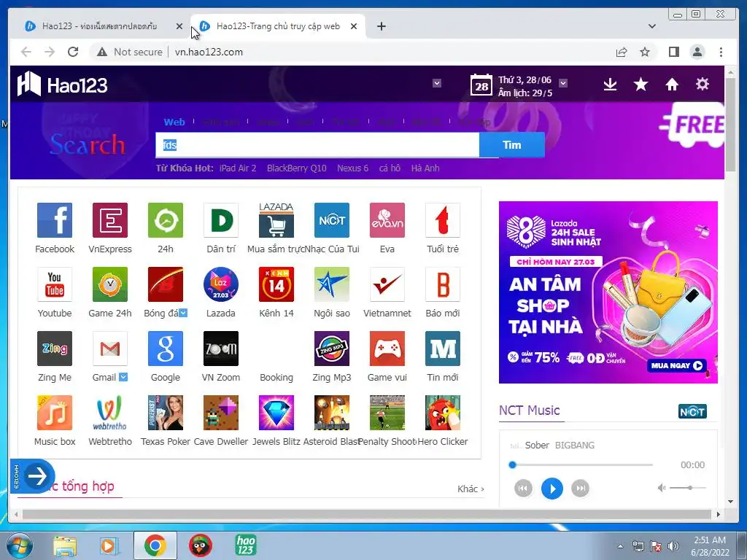
Task: Click the MUA NGAY button in Lazada ad
Action: [676, 366]
